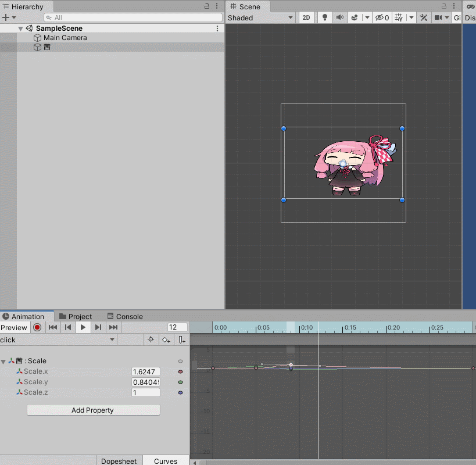The height and width of the screenshot is (465, 476).
Task: Toggle scene lighting with the lightbulb icon
Action: [325, 17]
